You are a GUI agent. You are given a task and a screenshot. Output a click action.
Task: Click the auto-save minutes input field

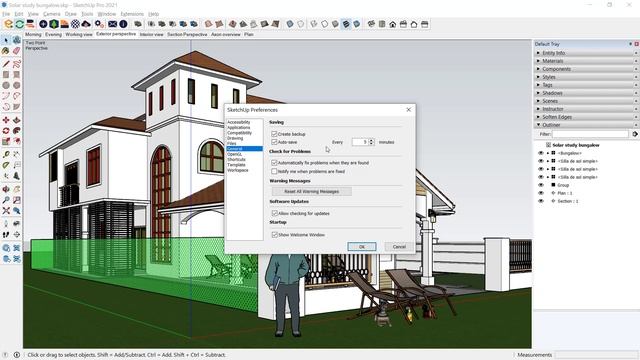360,142
